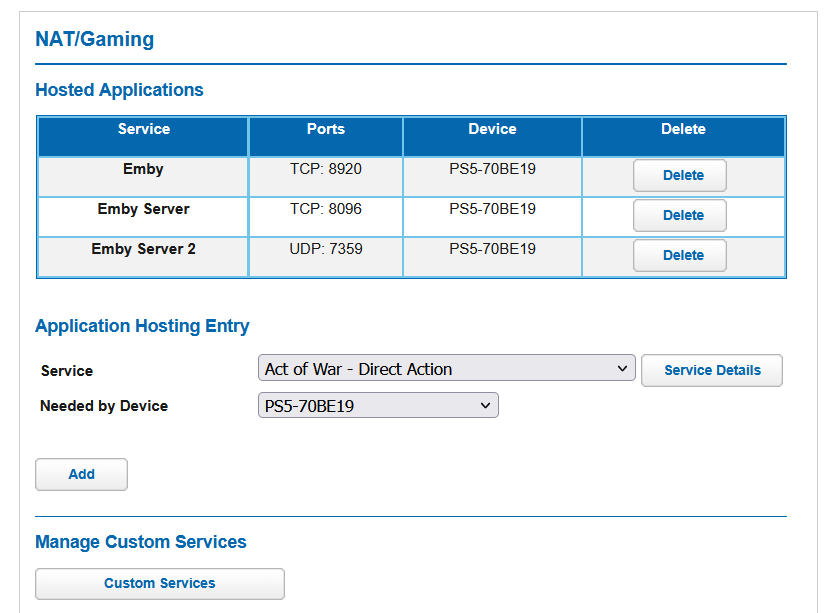
Task: Remove the Emby Server 2 entry
Action: pos(679,255)
